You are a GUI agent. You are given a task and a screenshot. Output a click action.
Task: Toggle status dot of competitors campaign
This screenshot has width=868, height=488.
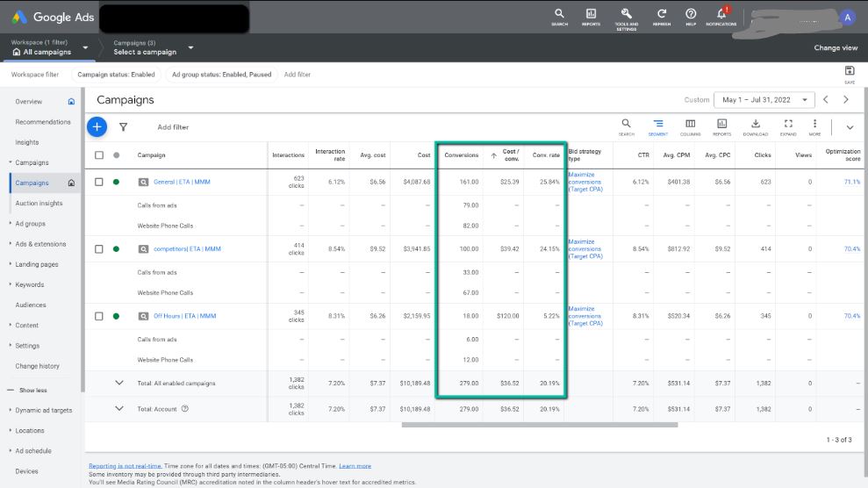tap(116, 249)
